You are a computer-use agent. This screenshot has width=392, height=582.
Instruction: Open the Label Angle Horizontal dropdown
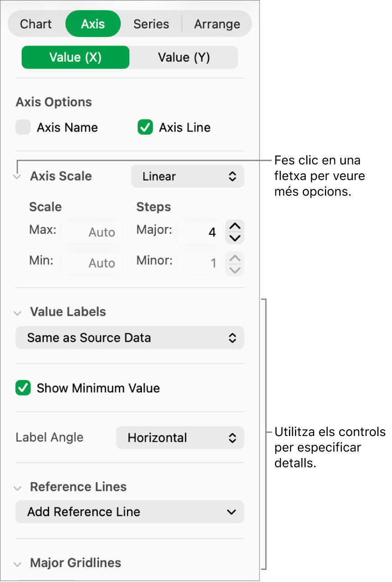180,438
